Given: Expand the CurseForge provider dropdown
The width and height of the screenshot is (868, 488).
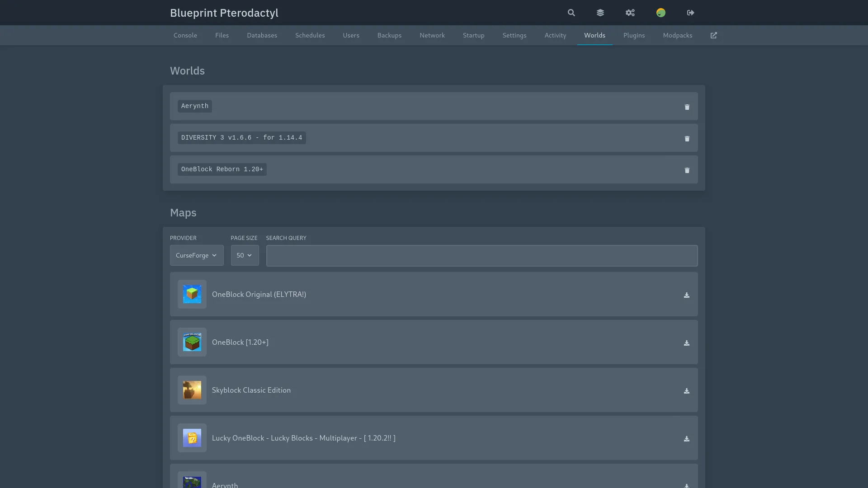Looking at the screenshot, I should coord(197,255).
